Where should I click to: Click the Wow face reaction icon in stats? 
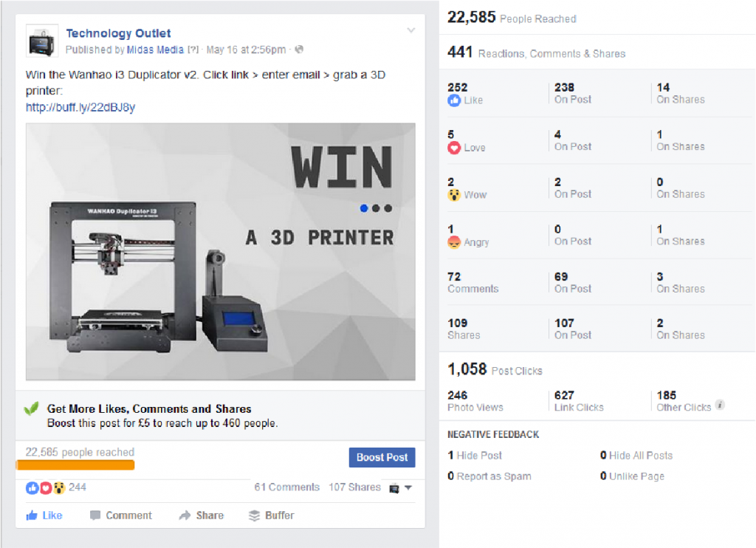[x=454, y=195]
